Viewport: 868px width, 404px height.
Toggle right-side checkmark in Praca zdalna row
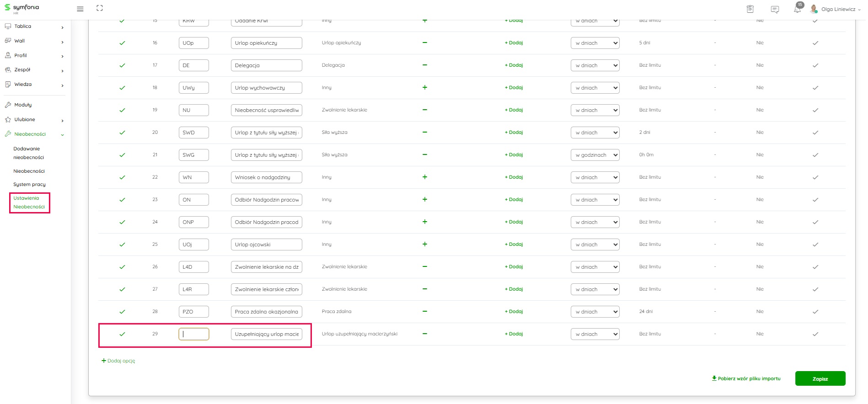(815, 312)
